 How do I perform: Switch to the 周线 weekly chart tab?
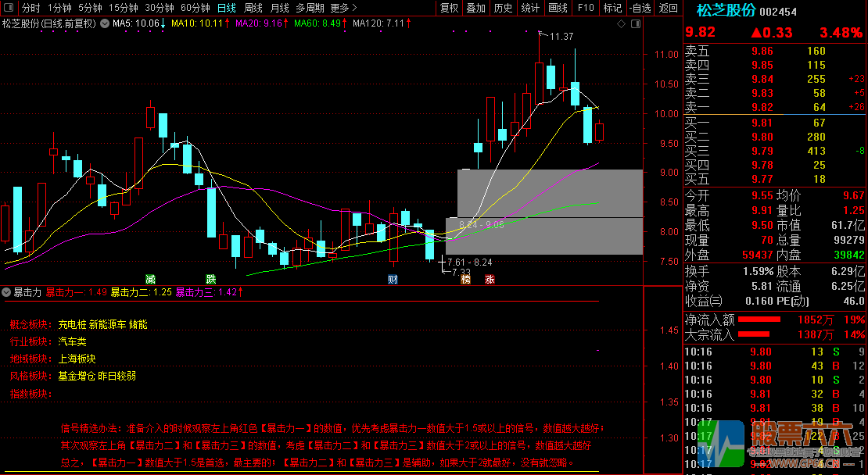click(253, 8)
